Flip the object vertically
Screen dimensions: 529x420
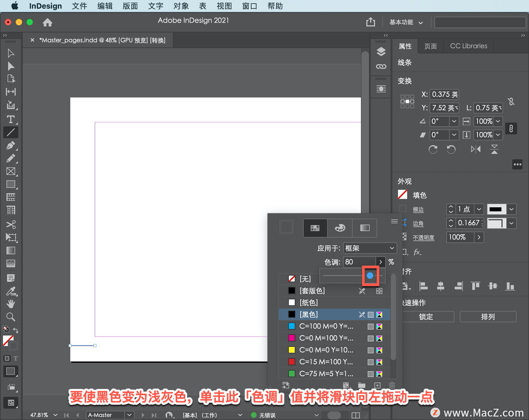click(494, 149)
